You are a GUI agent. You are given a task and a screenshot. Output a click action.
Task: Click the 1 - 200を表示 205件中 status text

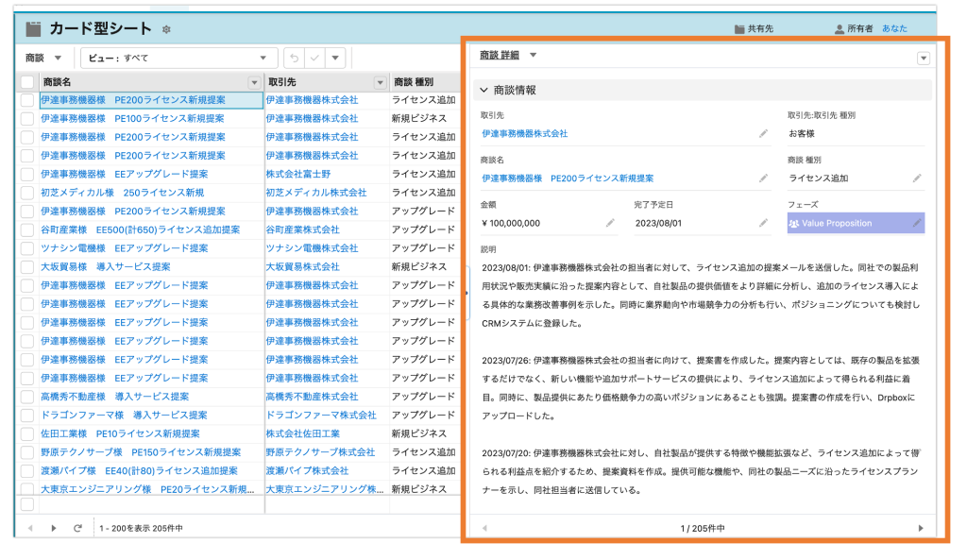[x=142, y=529]
